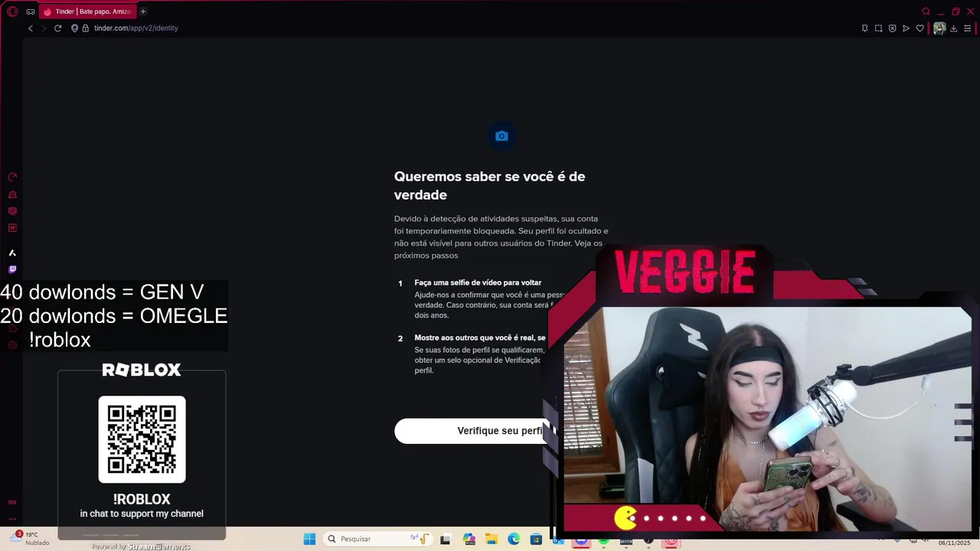Click 'Verifique seu perfil' button

(x=473, y=431)
